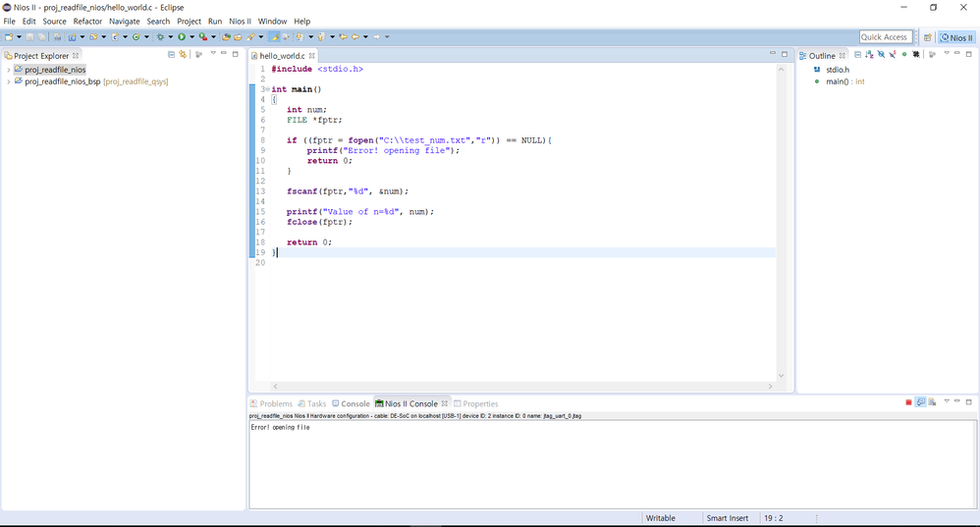Expand proj_readfile_nios_bsp project node
Image resolution: width=980 pixels, height=527 pixels.
pos(8,81)
